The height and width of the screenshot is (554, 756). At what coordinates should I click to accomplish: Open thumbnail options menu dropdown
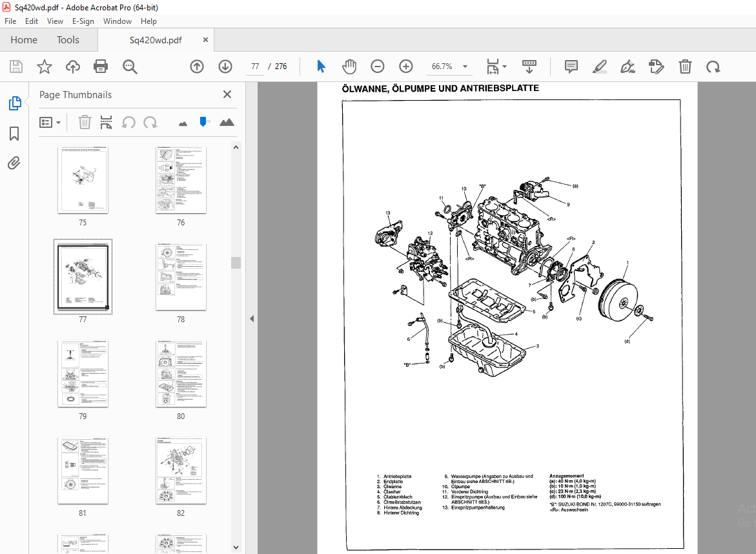coord(50,123)
